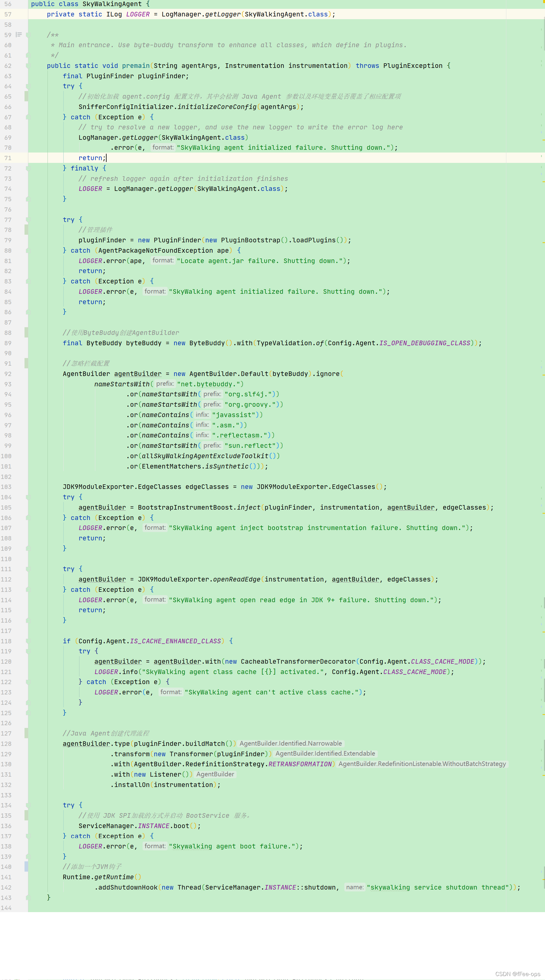Click the premain method name
The width and height of the screenshot is (545, 980).
pyautogui.click(x=136, y=66)
